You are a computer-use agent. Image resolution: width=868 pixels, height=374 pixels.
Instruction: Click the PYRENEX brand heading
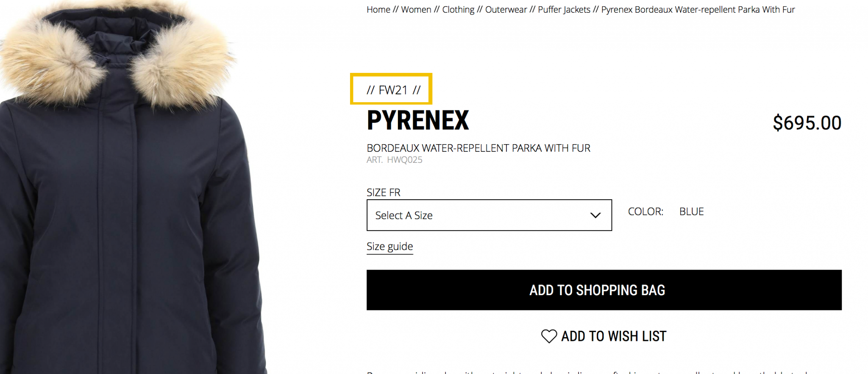coord(418,120)
